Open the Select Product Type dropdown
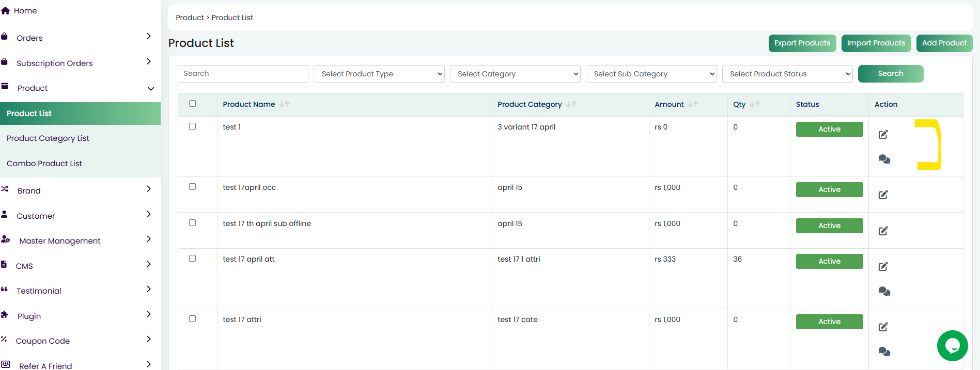Viewport: 980px width, 370px height. click(379, 74)
